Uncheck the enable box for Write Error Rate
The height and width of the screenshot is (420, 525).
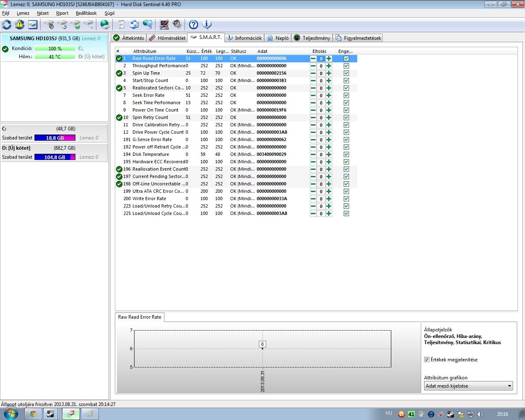click(346, 199)
